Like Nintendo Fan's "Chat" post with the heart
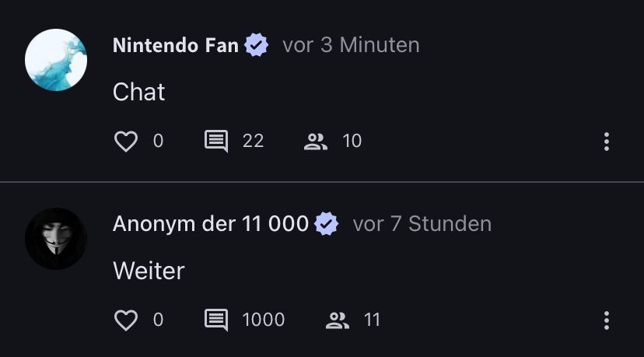 (126, 142)
